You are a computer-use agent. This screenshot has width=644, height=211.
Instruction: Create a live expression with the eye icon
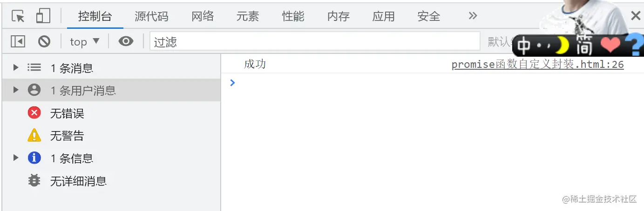coord(126,41)
